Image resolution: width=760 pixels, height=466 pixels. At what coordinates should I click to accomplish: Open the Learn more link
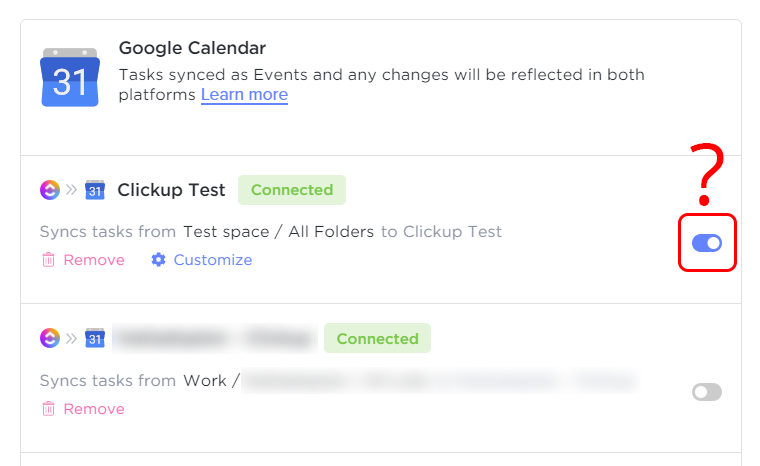point(244,95)
